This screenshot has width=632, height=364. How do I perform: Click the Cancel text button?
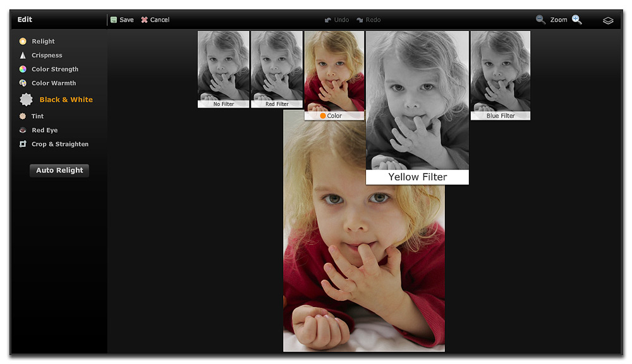point(160,20)
